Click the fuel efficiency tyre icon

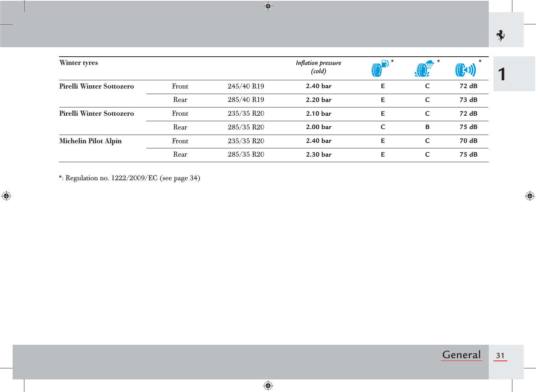(x=380, y=68)
